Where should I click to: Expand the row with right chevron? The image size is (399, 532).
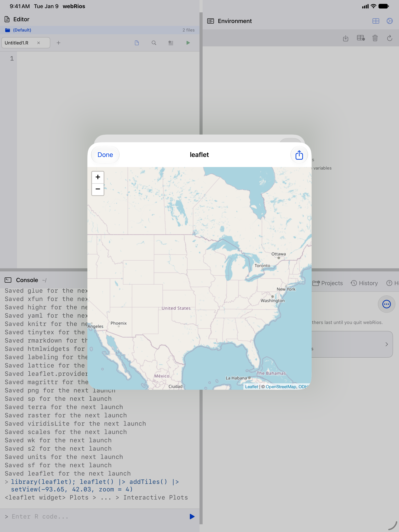(x=386, y=344)
